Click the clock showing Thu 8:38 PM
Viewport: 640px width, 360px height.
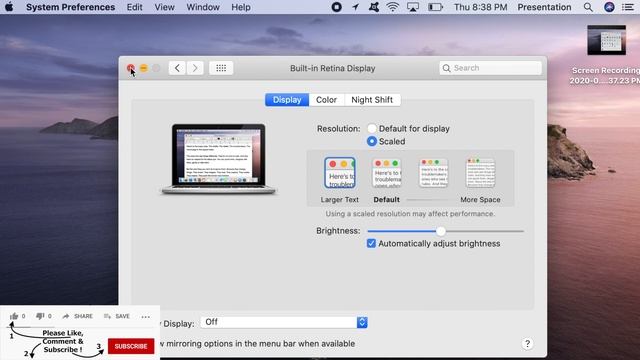(x=480, y=7)
